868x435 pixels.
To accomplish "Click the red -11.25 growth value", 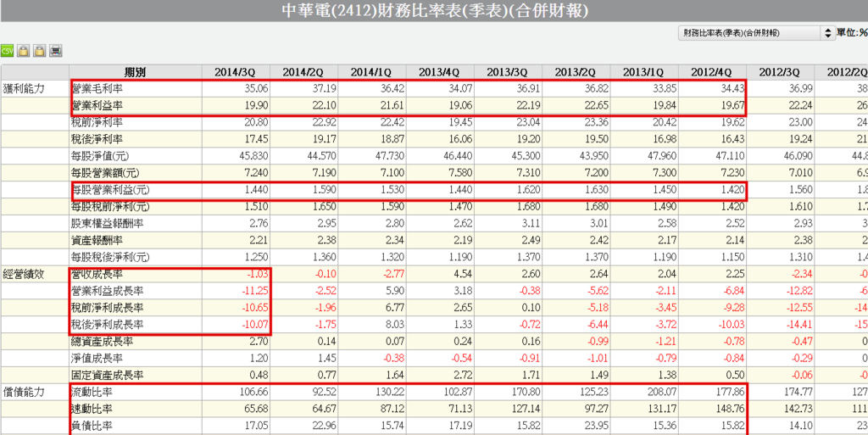I will coord(254,291).
